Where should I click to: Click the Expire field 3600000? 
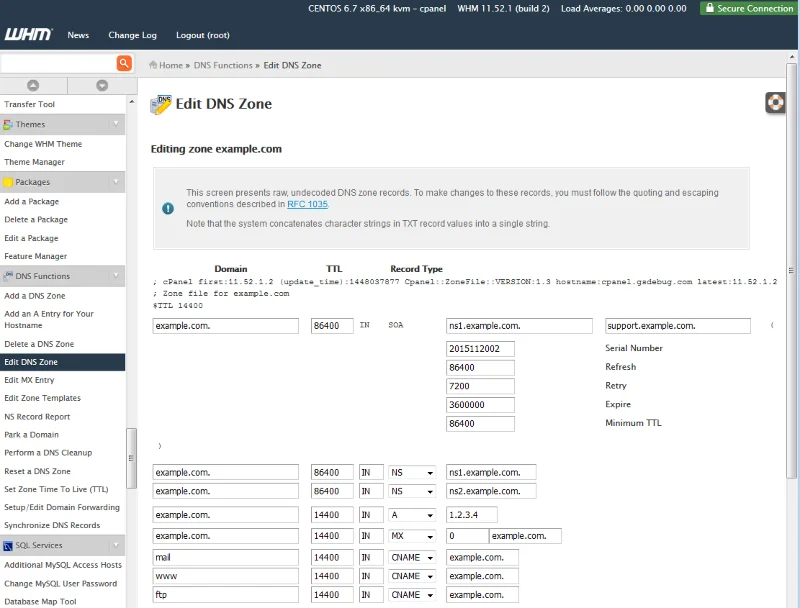click(480, 405)
